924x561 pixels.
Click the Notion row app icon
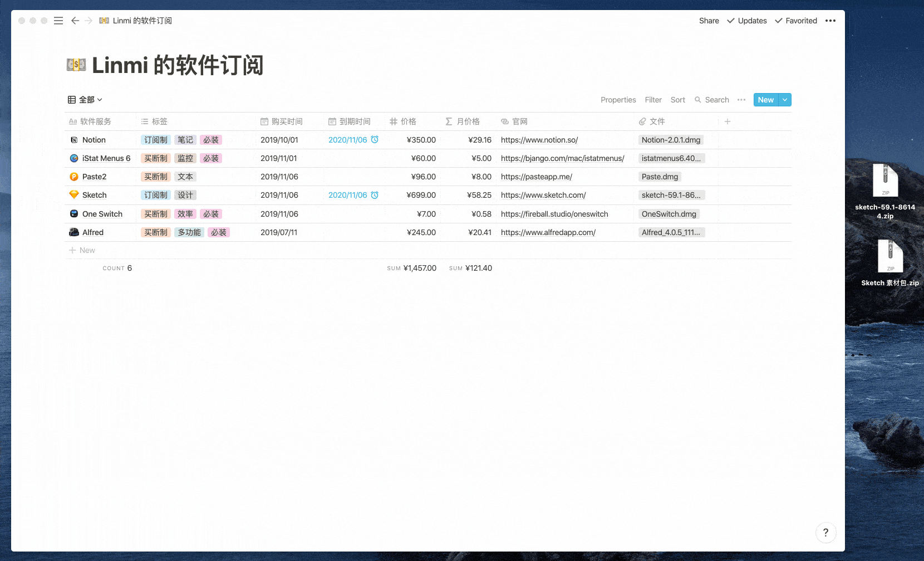pyautogui.click(x=74, y=140)
